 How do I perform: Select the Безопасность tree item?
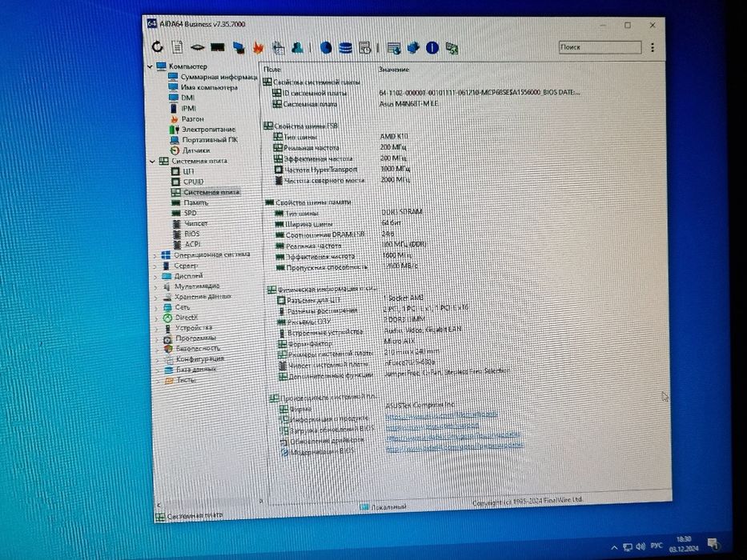[x=199, y=349]
